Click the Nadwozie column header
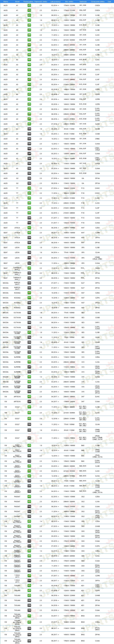Screen dimensions: 114x644 click(83, 1)
